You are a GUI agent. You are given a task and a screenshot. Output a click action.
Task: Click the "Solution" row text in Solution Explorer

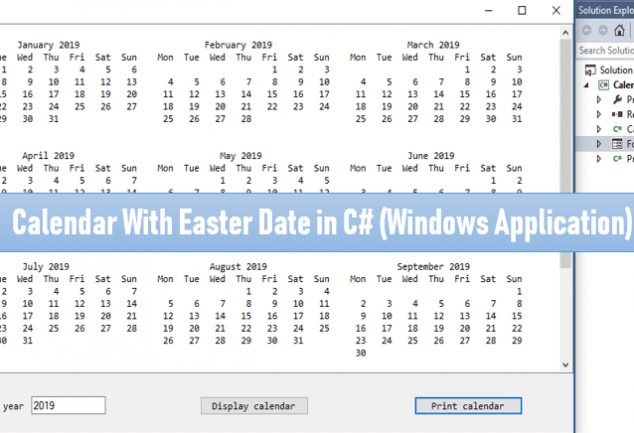click(616, 70)
